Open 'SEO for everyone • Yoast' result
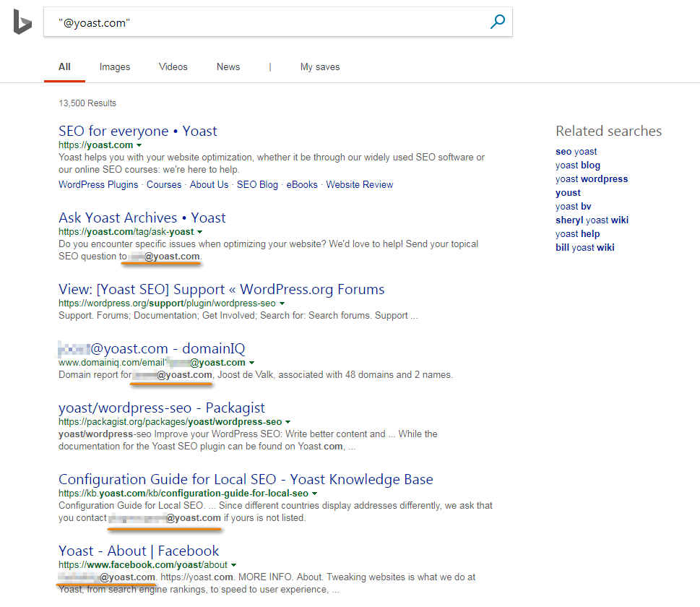 (138, 131)
